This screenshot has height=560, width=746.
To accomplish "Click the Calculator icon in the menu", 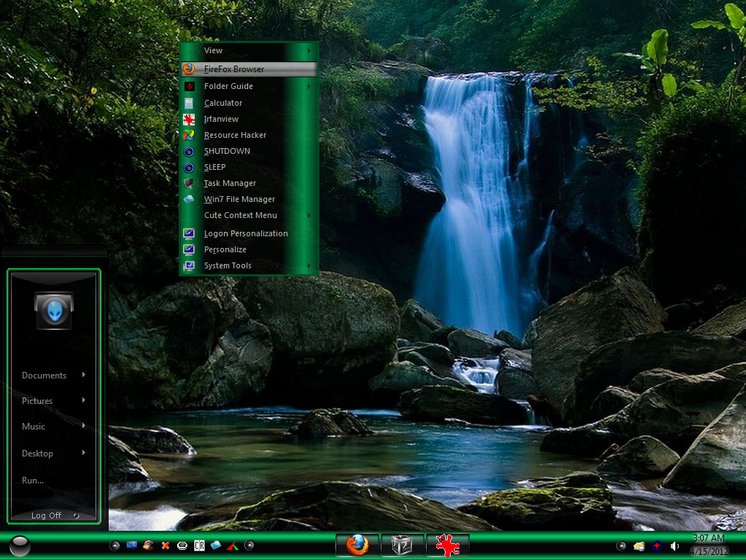I will 189,103.
